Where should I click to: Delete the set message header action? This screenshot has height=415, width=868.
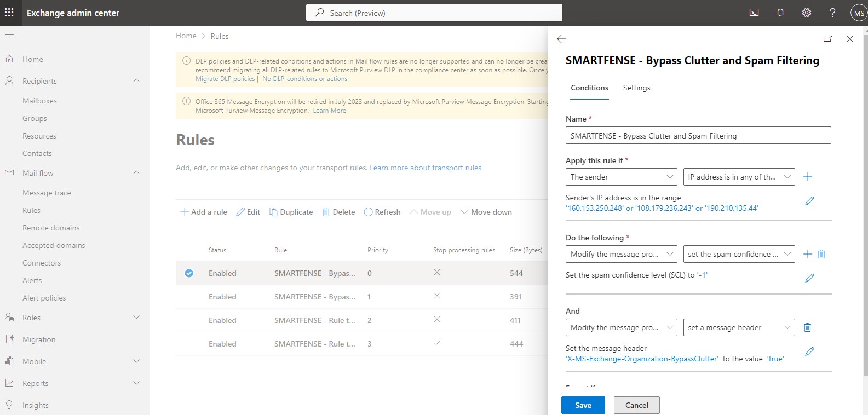(x=807, y=327)
